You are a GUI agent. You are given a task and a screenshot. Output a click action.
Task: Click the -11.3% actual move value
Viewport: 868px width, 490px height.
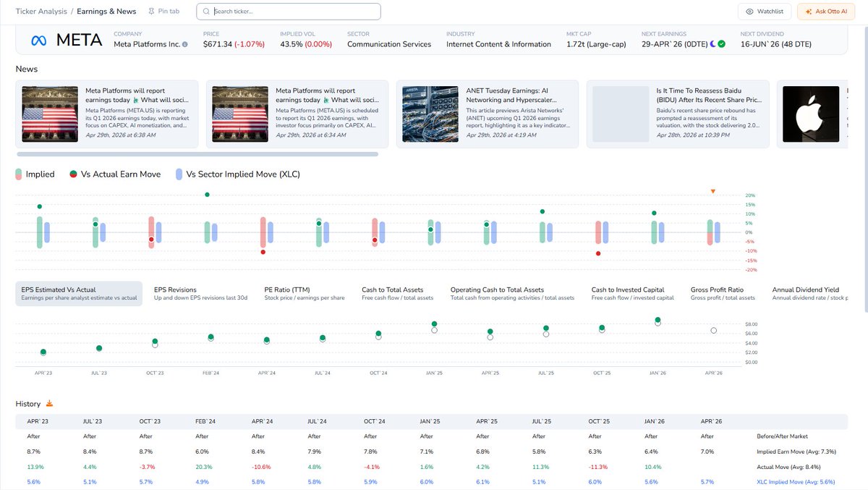[600, 465]
